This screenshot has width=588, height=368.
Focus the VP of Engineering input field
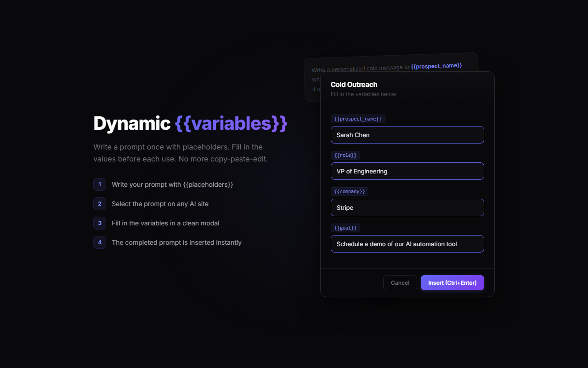(x=407, y=171)
